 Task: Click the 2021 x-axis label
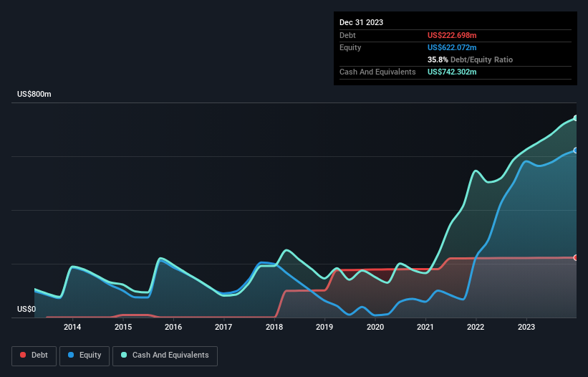[425, 327]
